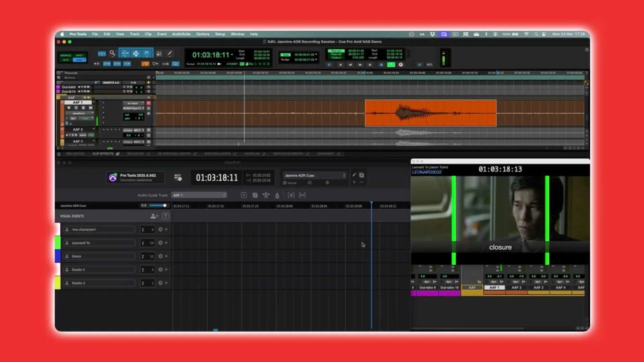This screenshot has height=362, width=644.
Task: Select the Pencil tool in toolbar
Action: point(170,54)
